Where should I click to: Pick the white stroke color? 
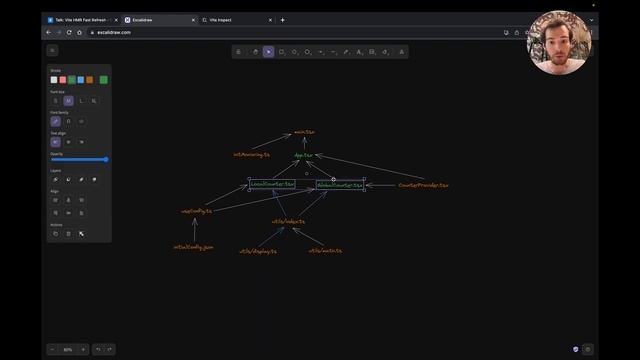(x=54, y=80)
